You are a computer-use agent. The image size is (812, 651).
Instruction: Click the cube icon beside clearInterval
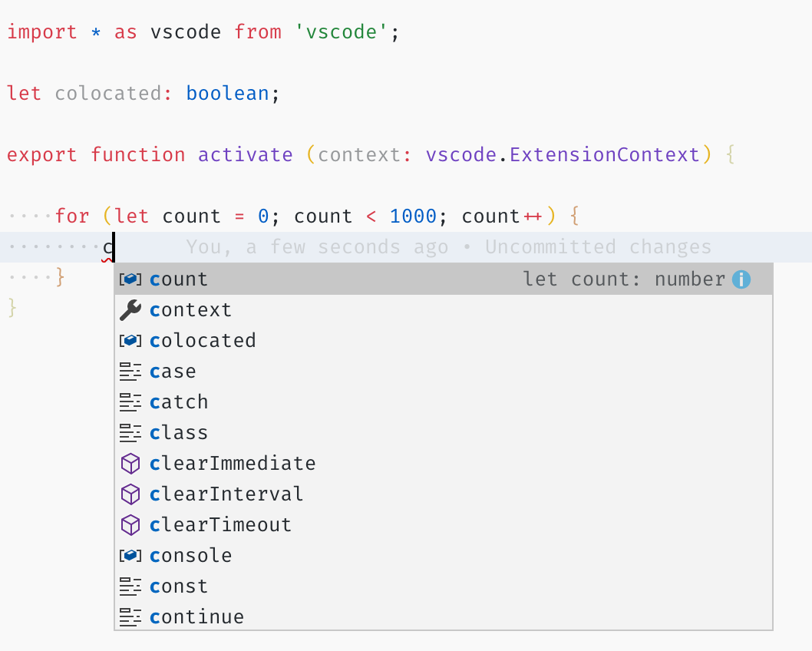pos(130,494)
